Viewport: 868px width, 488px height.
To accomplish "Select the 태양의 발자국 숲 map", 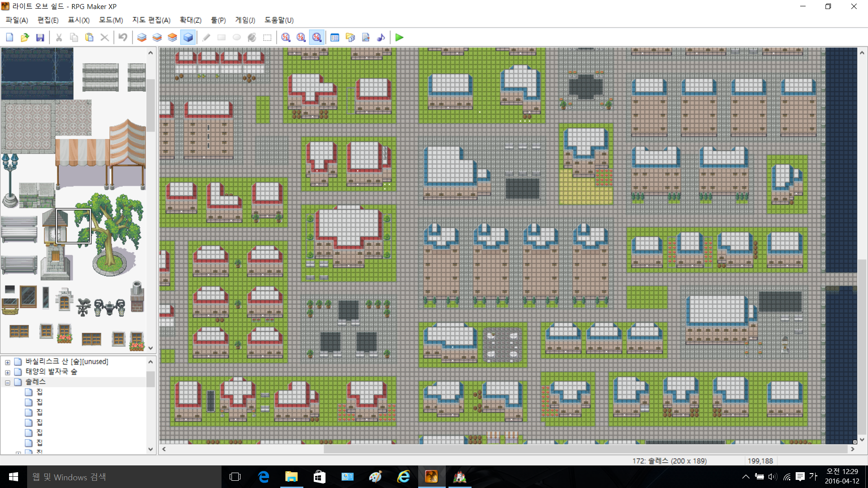I will coord(51,371).
